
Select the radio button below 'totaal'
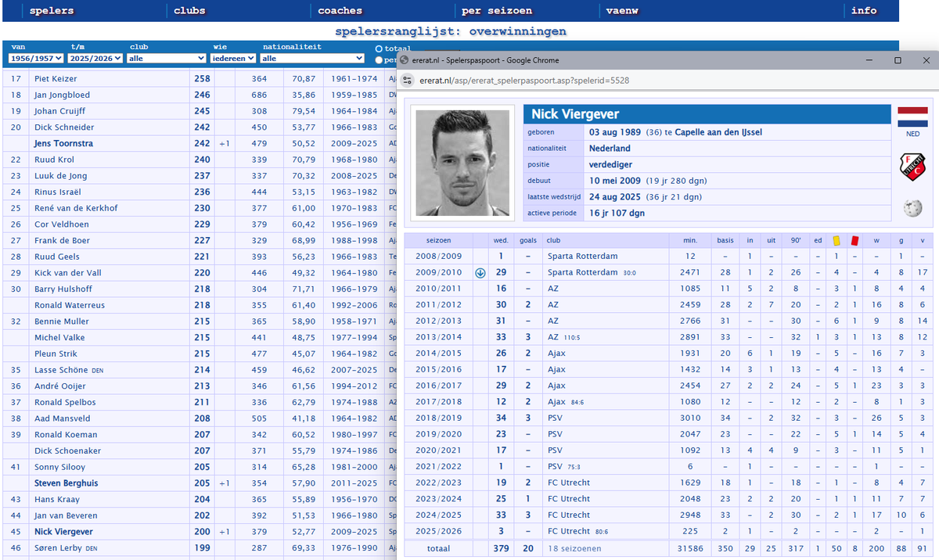tap(380, 59)
